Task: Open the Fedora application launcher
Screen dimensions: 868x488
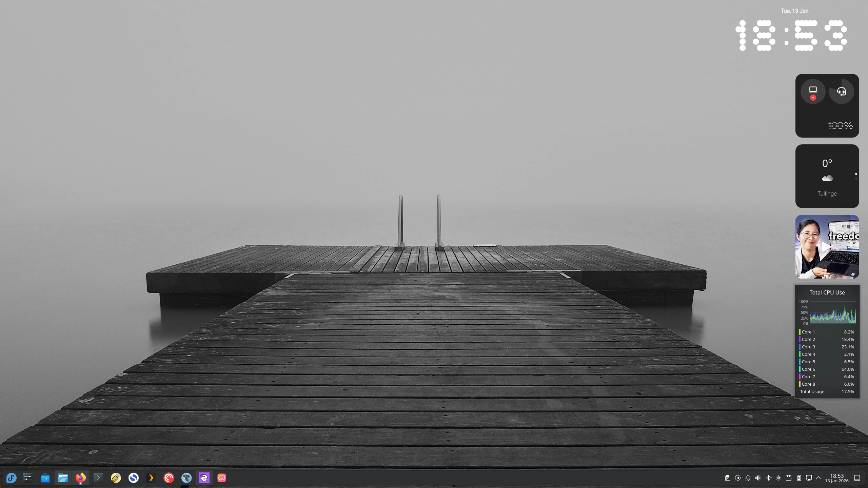Action: [11, 478]
